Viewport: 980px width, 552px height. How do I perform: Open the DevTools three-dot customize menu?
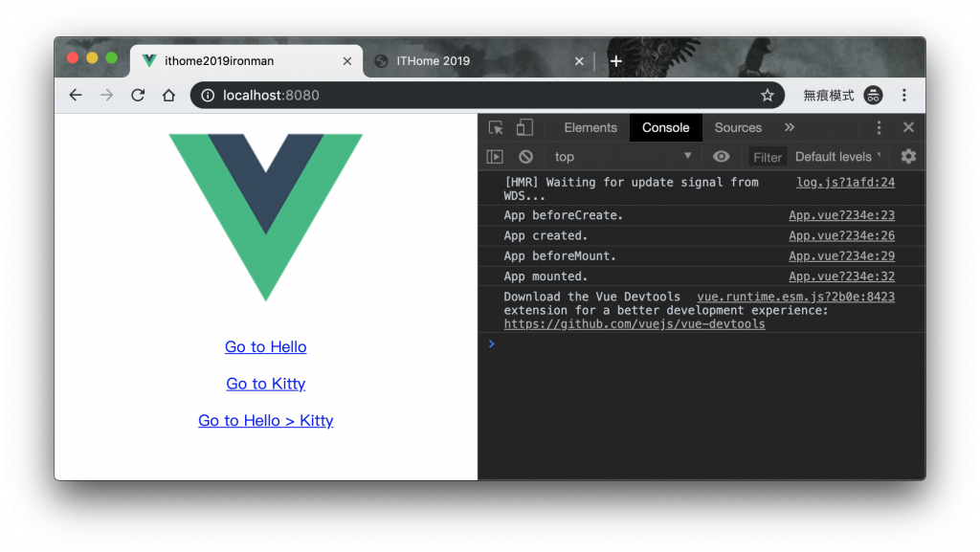[879, 127]
